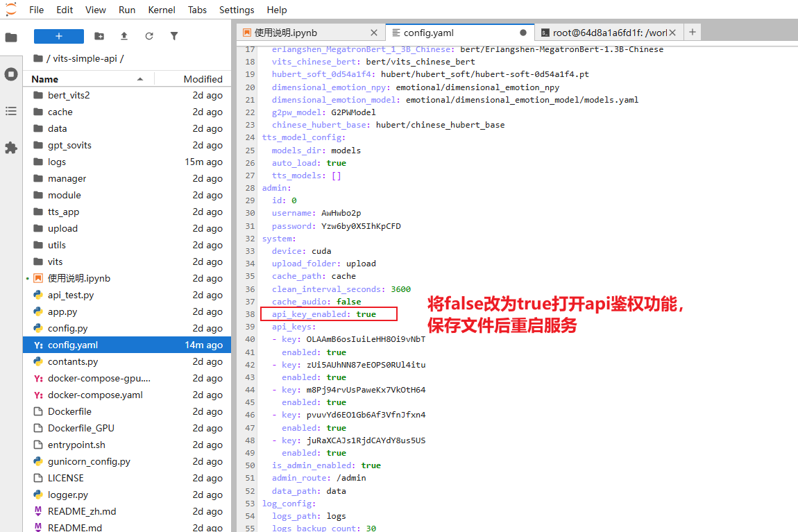Open the Edit menu
Image resolution: width=798 pixels, height=532 pixels.
pyautogui.click(x=65, y=10)
